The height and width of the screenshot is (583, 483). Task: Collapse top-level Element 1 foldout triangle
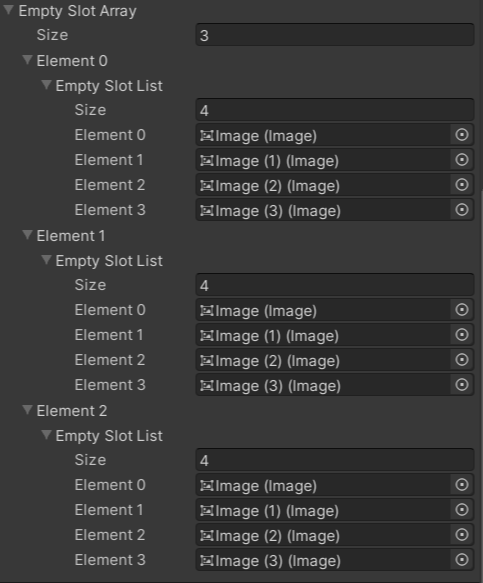(27, 235)
